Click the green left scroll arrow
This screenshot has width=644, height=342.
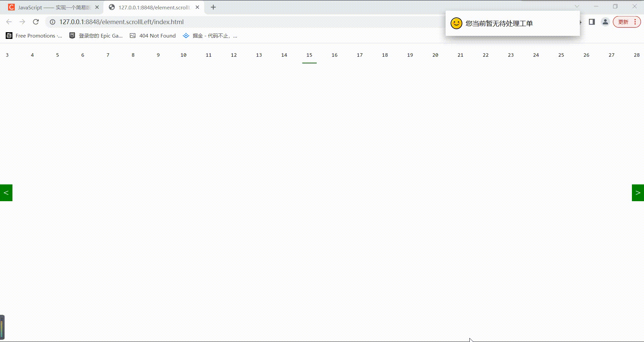click(x=6, y=193)
